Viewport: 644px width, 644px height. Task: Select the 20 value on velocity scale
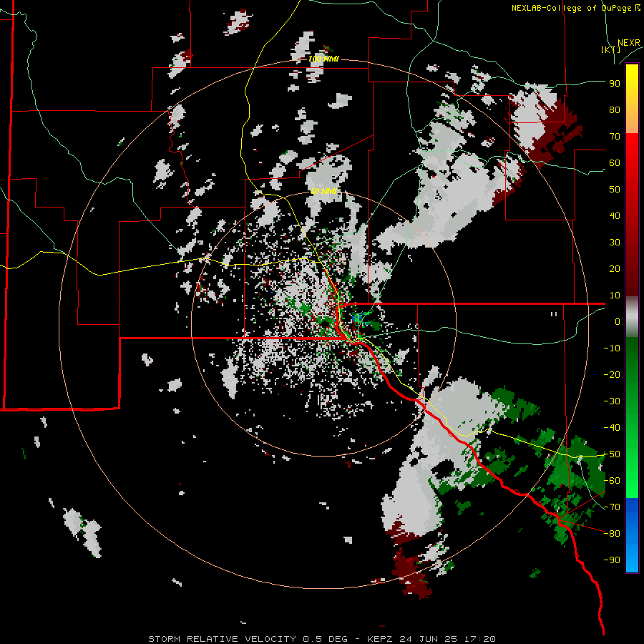coord(615,269)
